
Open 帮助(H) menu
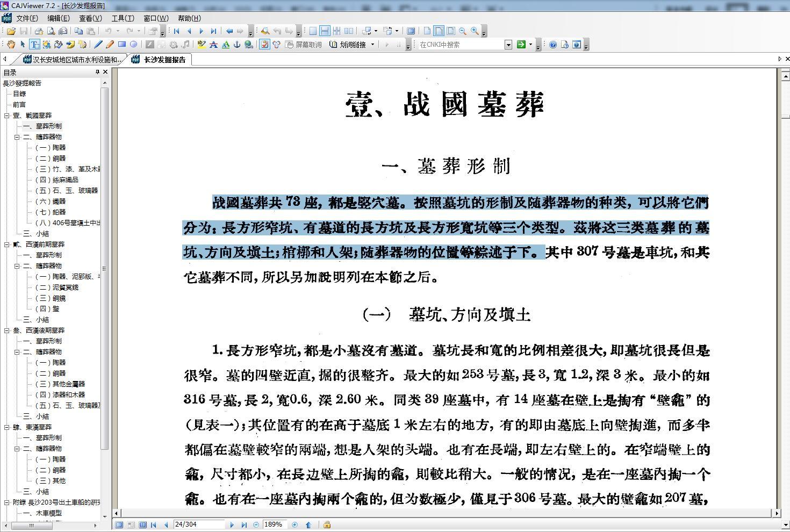point(189,18)
